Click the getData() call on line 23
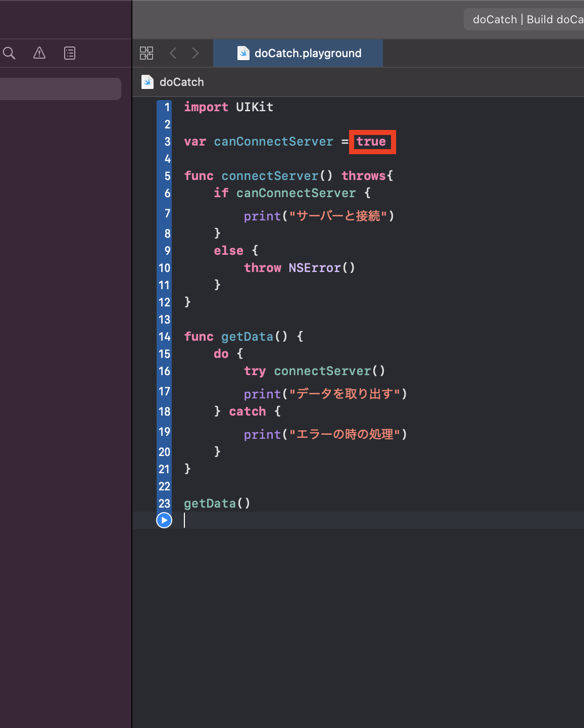This screenshot has width=584, height=728. 217,504
